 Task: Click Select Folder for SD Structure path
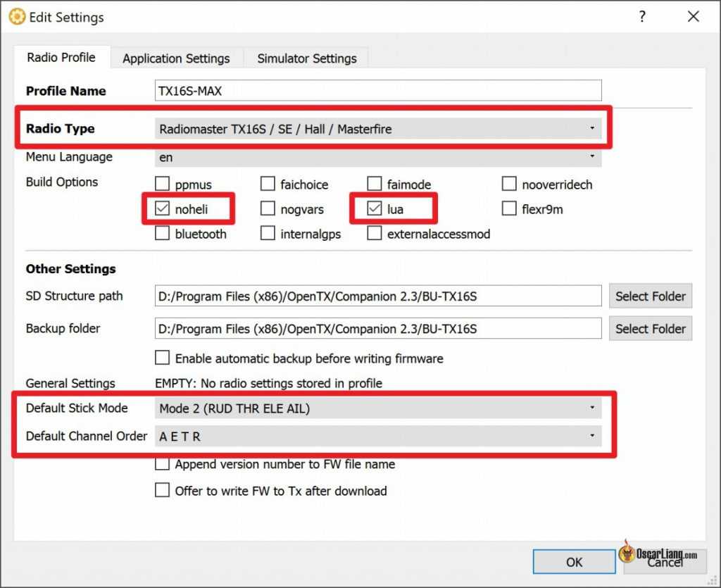click(x=650, y=296)
